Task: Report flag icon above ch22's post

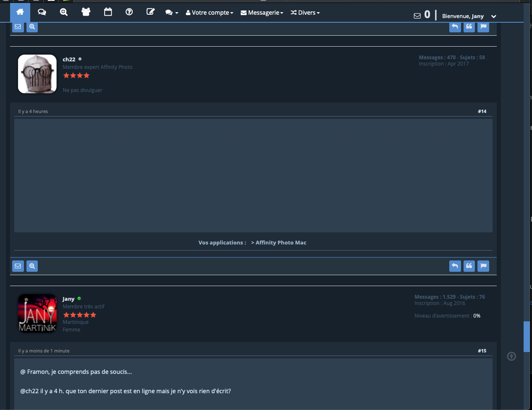Action: click(483, 27)
